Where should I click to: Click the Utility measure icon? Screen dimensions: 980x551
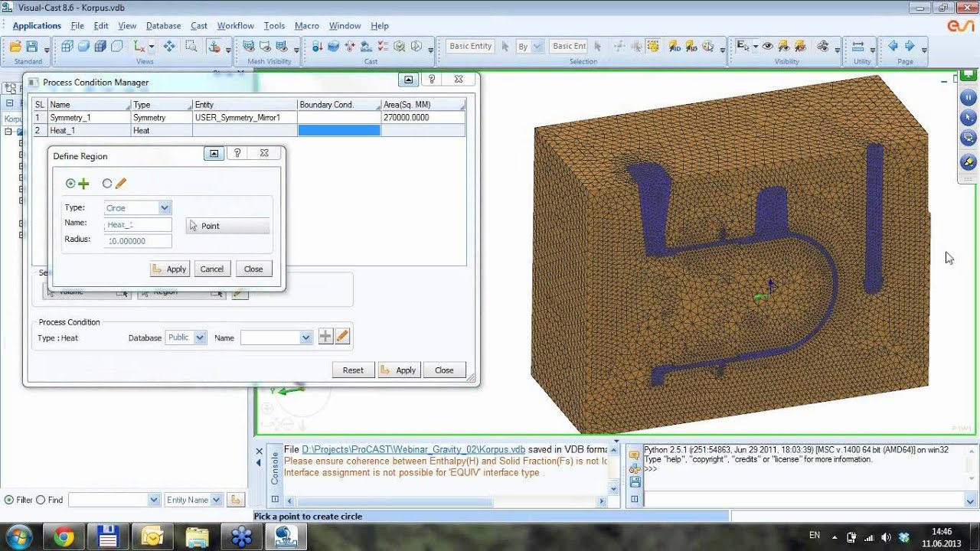pos(858,47)
